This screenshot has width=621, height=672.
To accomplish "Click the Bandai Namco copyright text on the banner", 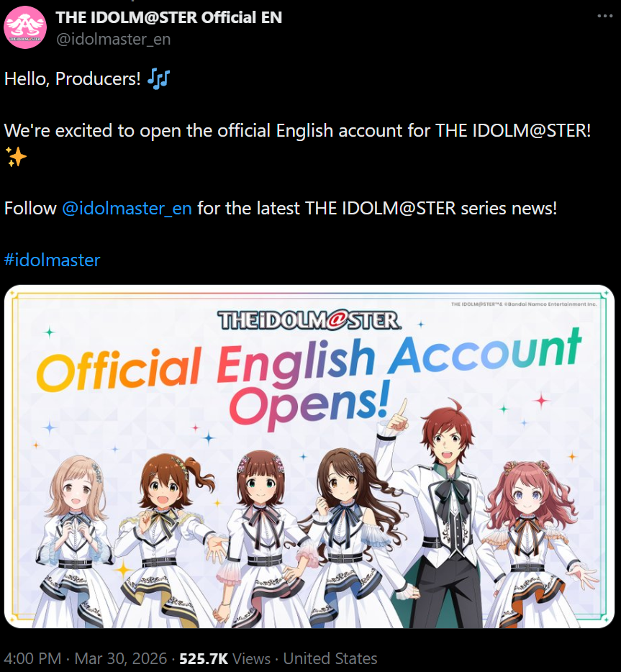I will (x=523, y=304).
